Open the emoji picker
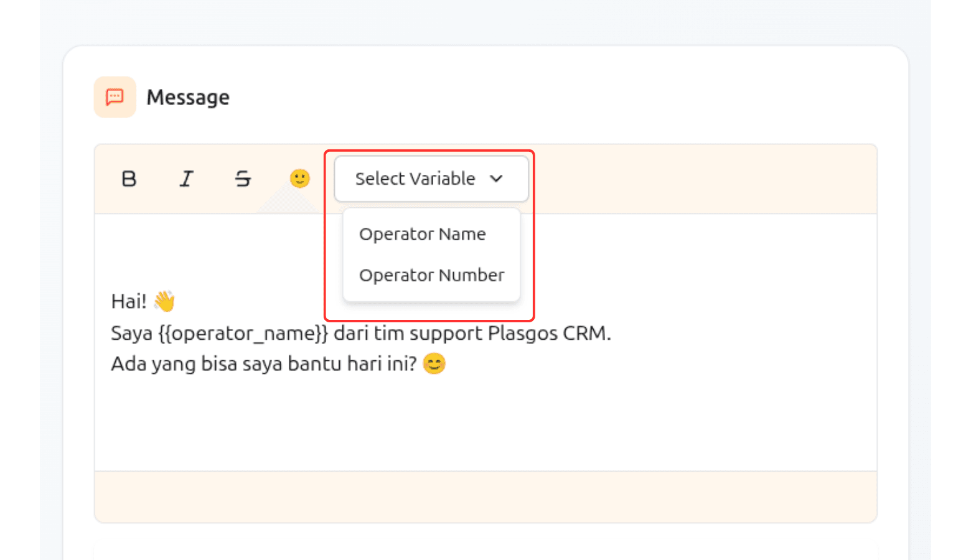This screenshot has height=560, width=971. point(300,179)
